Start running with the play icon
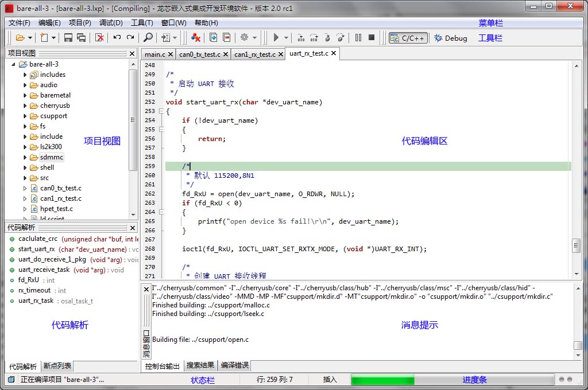 click(x=276, y=37)
